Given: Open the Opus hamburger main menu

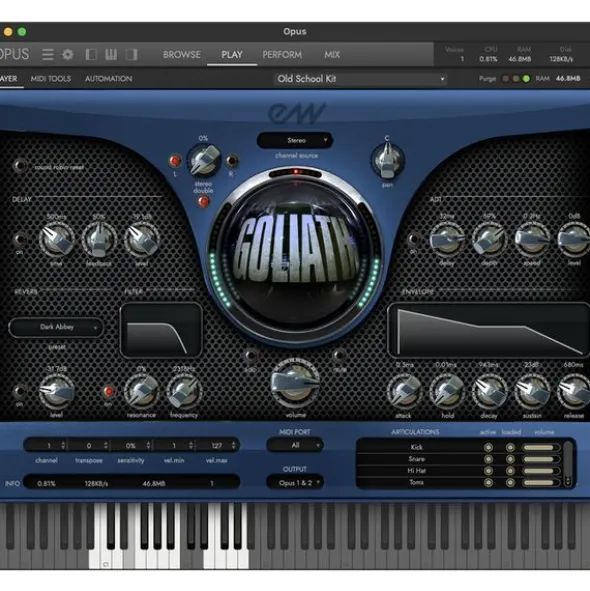Looking at the screenshot, I should (48, 55).
